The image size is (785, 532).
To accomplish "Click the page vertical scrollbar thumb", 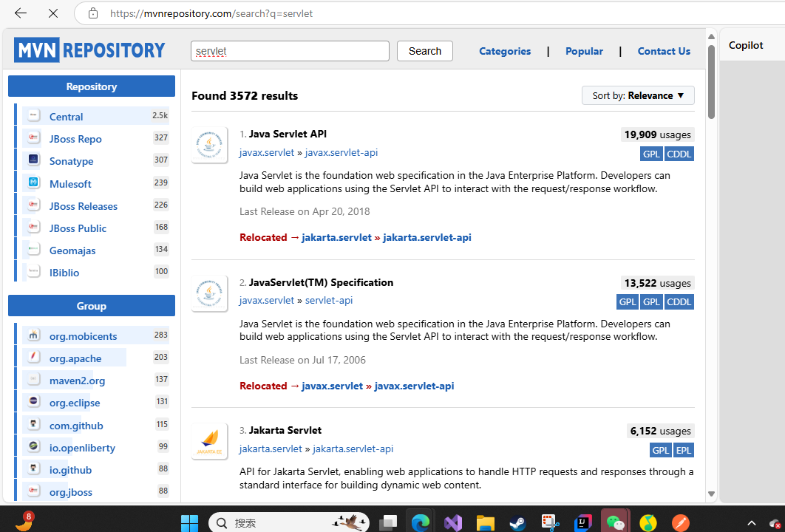I will coord(711,82).
